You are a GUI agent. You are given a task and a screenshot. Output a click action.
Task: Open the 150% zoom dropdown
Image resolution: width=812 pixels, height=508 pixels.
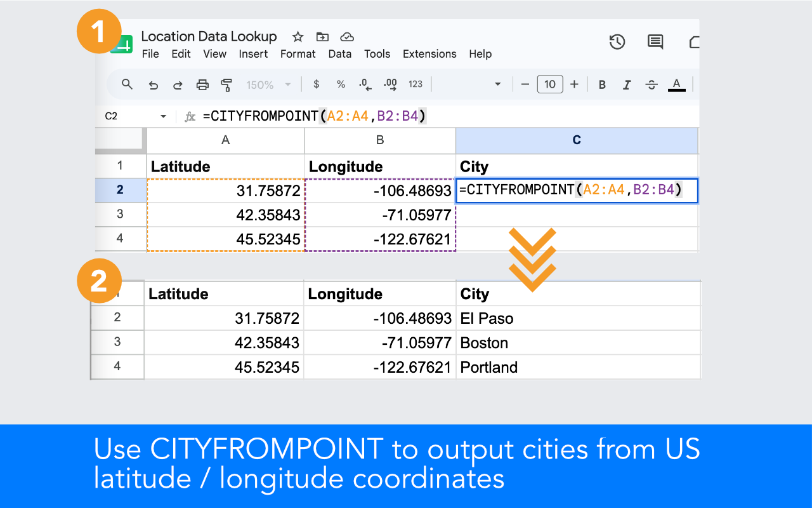tap(269, 84)
